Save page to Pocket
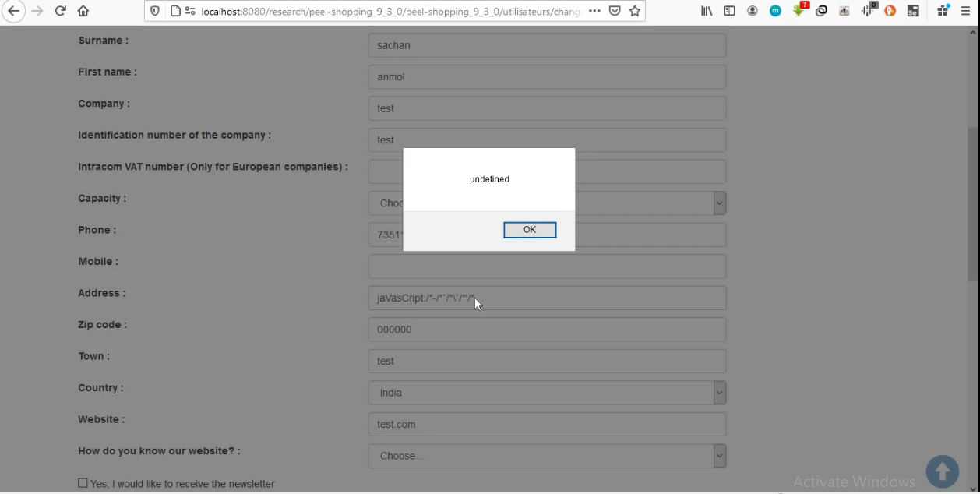Image resolution: width=980 pixels, height=494 pixels. coord(615,11)
